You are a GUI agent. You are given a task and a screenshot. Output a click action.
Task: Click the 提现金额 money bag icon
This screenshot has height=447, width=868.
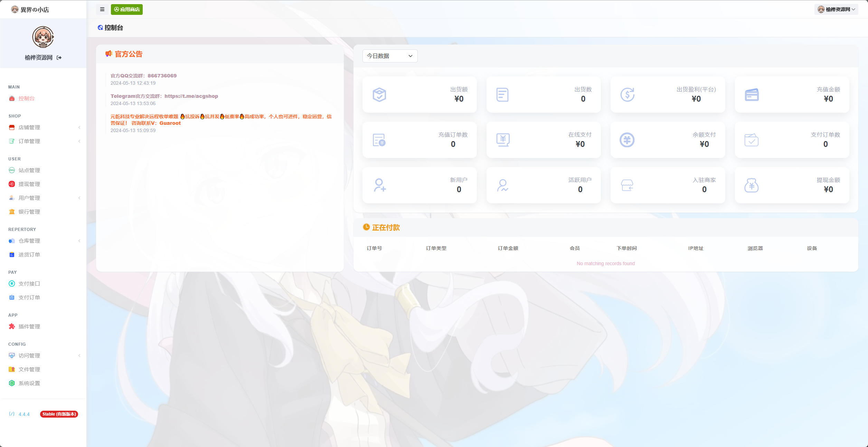752,185
